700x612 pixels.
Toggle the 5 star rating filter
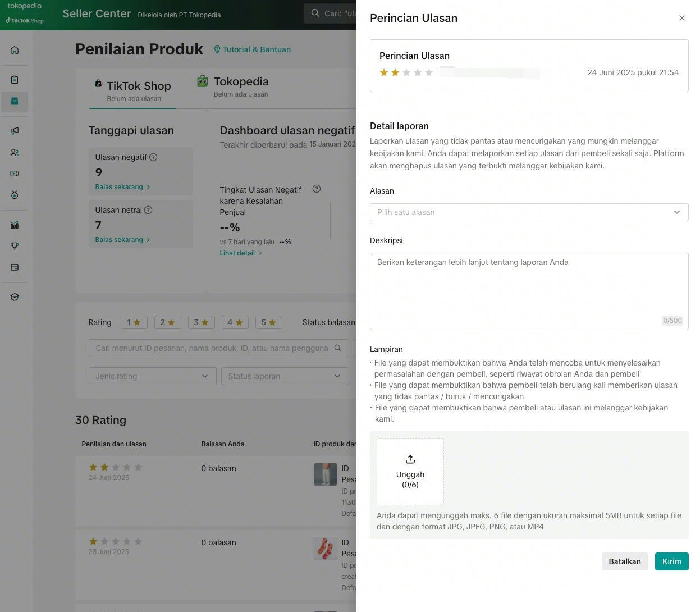coord(268,322)
